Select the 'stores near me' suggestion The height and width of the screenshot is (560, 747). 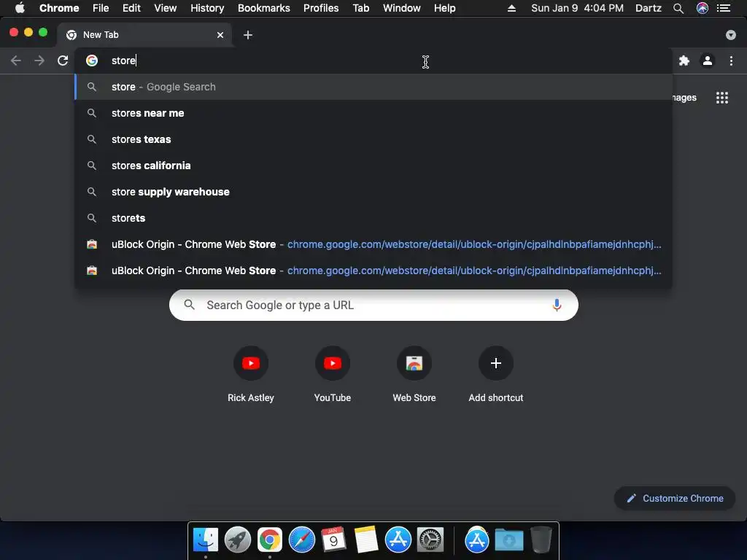click(x=373, y=113)
